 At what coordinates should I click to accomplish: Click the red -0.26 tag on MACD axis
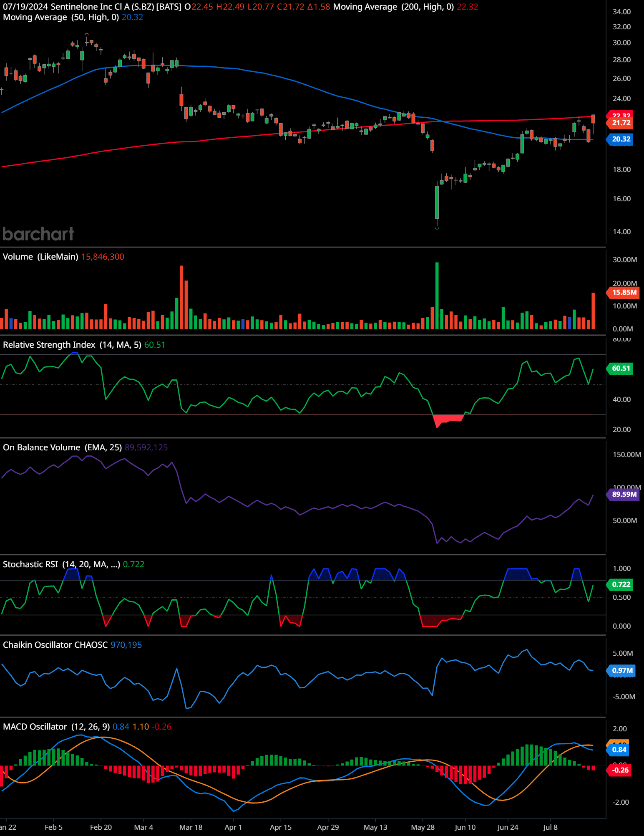pos(619,770)
